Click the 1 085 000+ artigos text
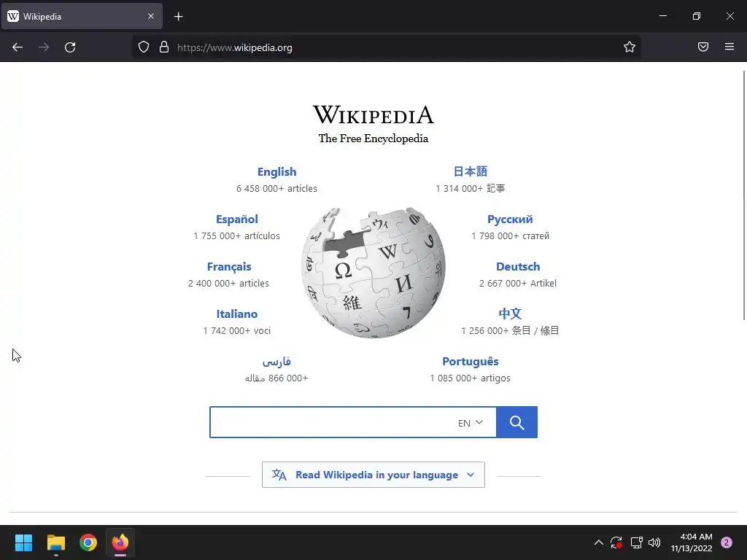This screenshot has width=747, height=560. click(x=471, y=378)
